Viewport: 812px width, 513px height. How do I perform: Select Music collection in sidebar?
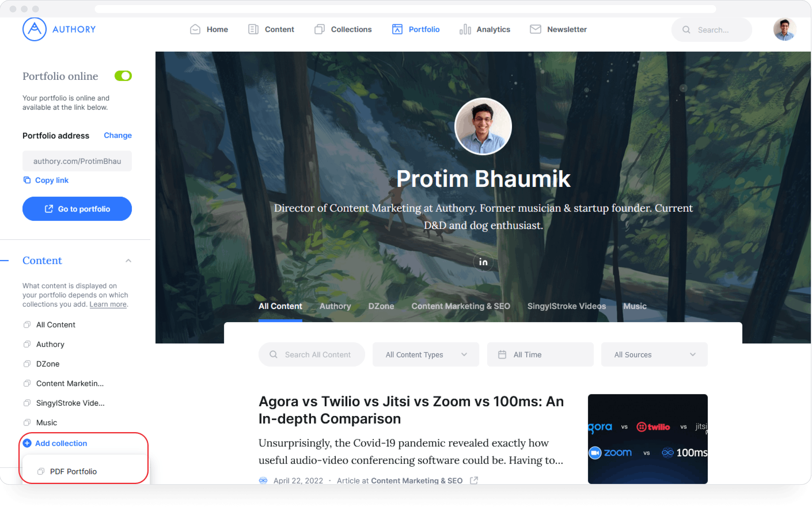tap(47, 423)
